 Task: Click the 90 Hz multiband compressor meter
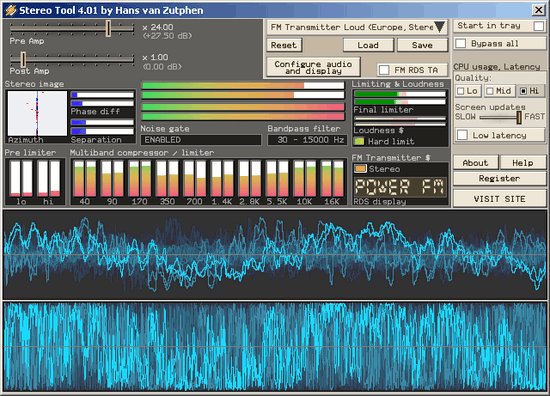click(x=112, y=179)
